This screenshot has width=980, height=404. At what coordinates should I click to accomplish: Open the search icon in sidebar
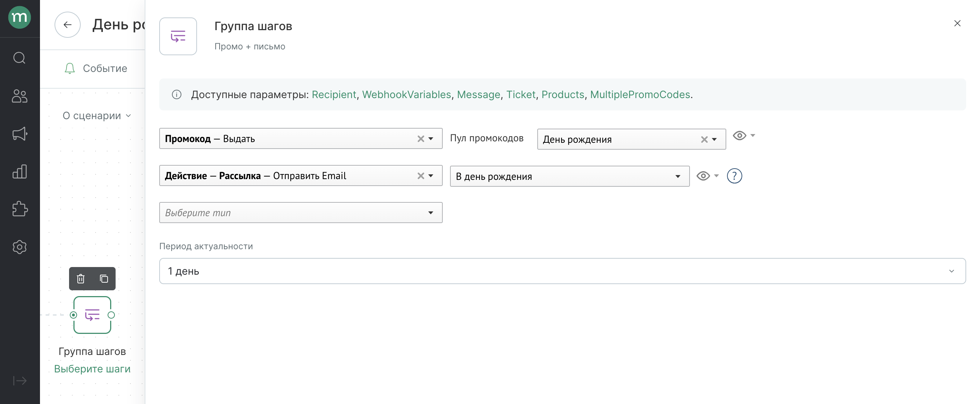tap(19, 58)
